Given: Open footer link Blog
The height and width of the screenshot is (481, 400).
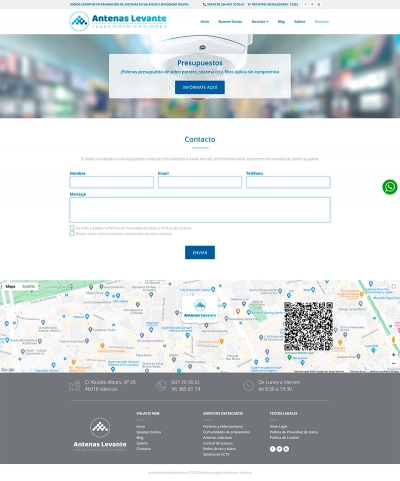Looking at the screenshot, I should [x=140, y=438].
